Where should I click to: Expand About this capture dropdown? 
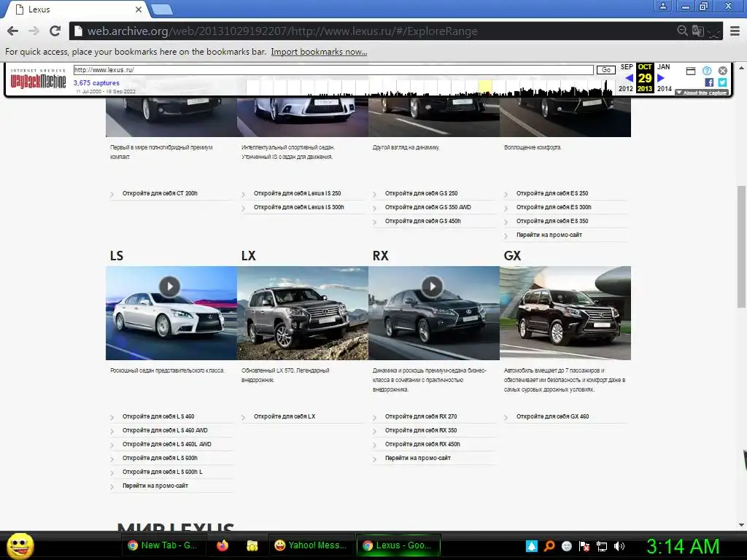[x=702, y=93]
